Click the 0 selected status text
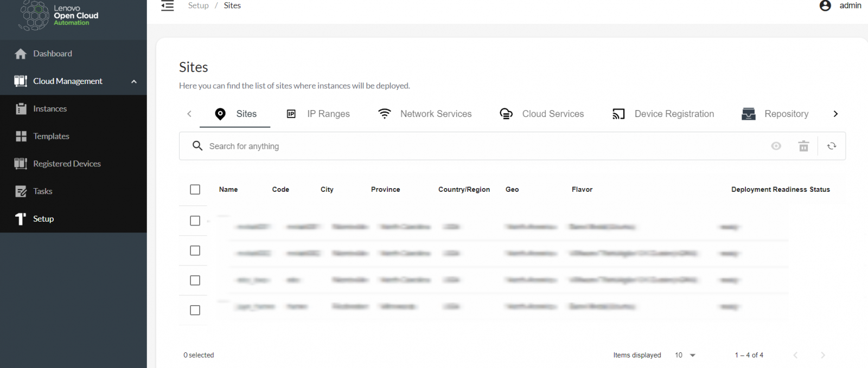The width and height of the screenshot is (868, 368). click(x=199, y=355)
